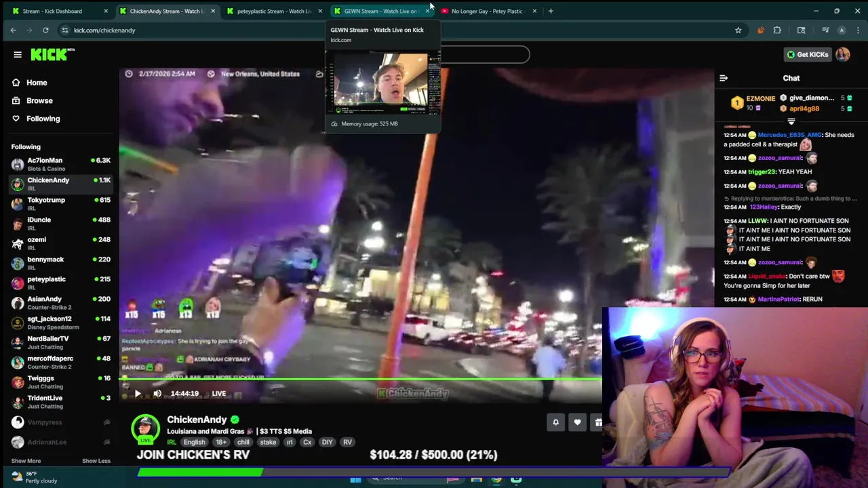This screenshot has width=868, height=488.
Task: Select the 18+ tag
Action: tap(221, 442)
